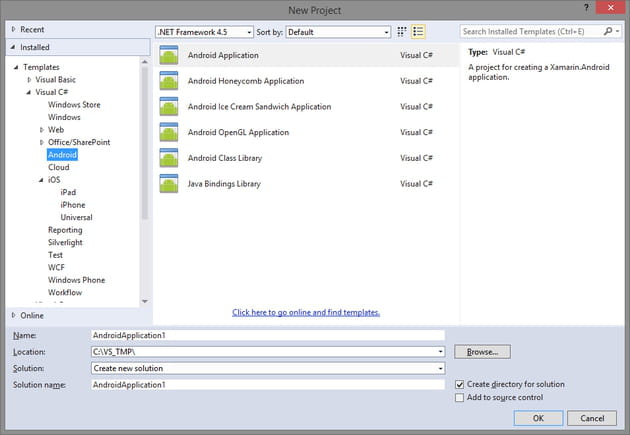Expand the Visual Basic node arrow

(29, 80)
